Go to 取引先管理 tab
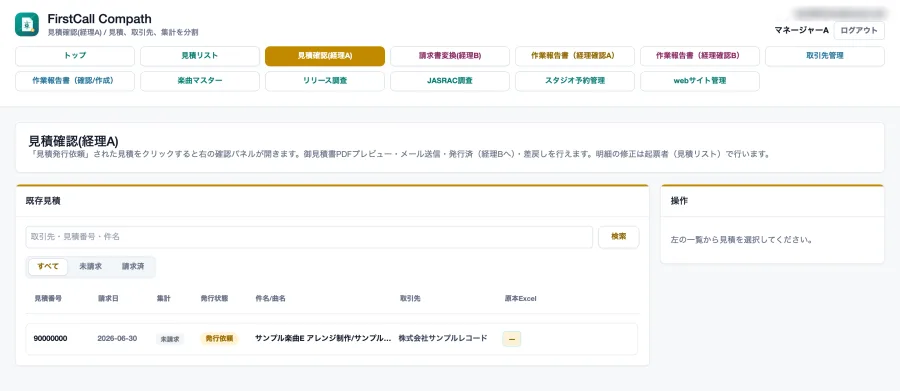Viewport: 900px width, 391px height. 825,56
